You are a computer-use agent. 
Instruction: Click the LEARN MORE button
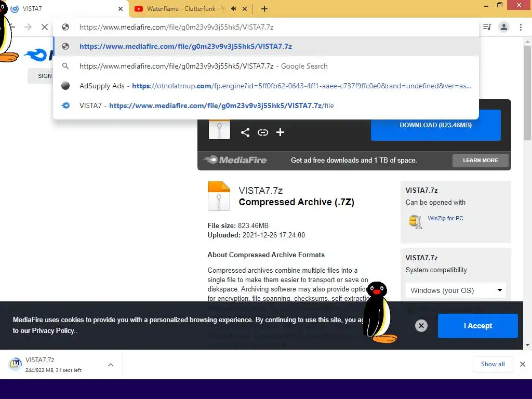tap(481, 160)
